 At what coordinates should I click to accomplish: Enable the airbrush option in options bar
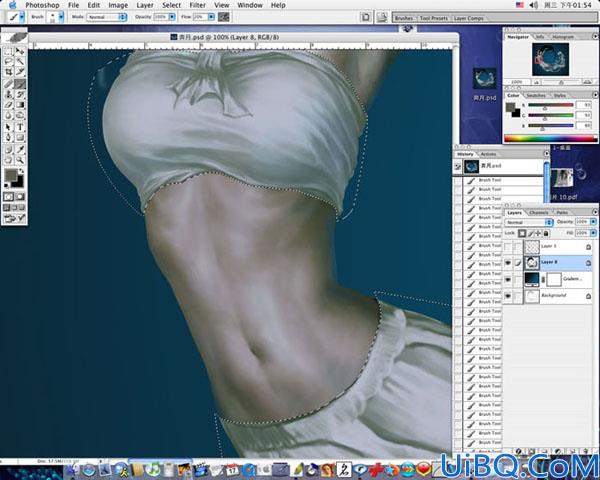click(223, 17)
